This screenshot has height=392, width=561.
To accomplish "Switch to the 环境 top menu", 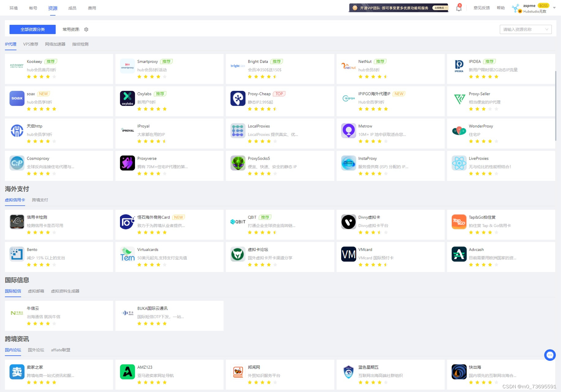I will tap(13, 8).
